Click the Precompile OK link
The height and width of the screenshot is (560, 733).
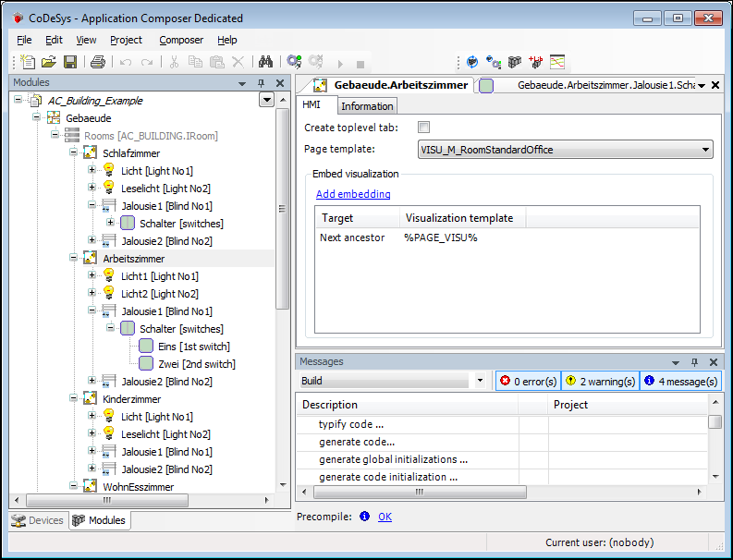pyautogui.click(x=385, y=517)
